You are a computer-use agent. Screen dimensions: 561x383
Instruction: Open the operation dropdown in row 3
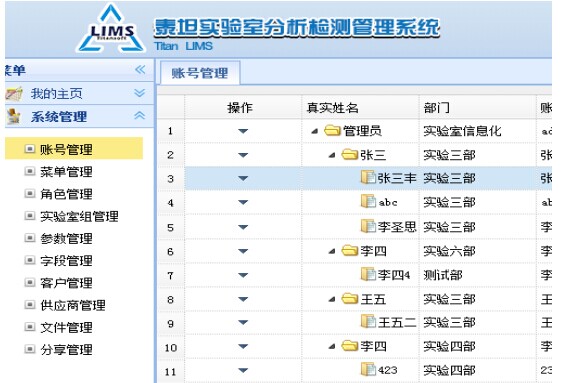243,178
